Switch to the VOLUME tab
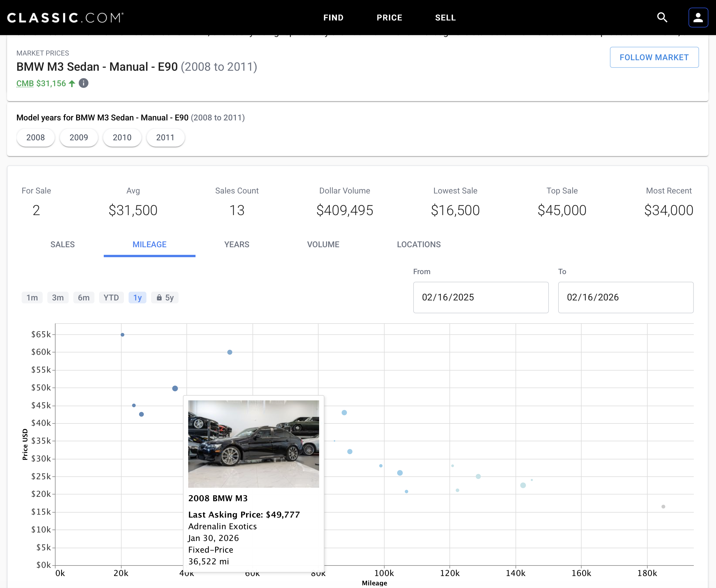Screen dimensions: 716x588 click(323, 245)
